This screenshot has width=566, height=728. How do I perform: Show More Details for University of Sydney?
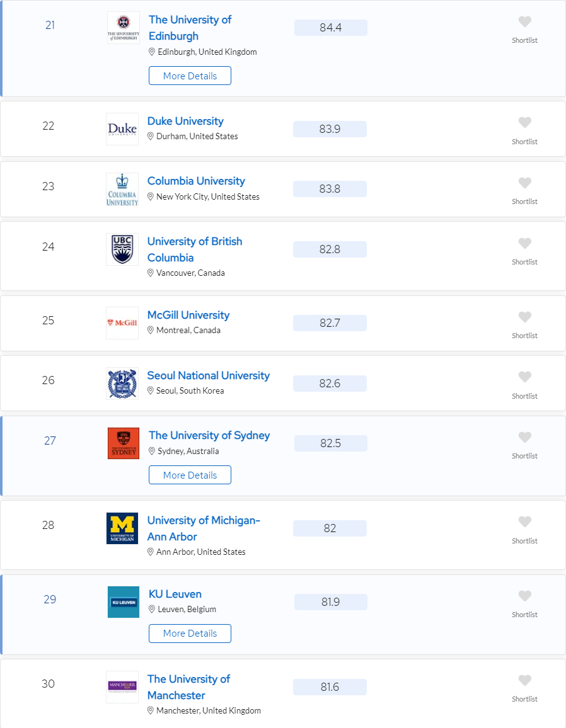point(190,475)
